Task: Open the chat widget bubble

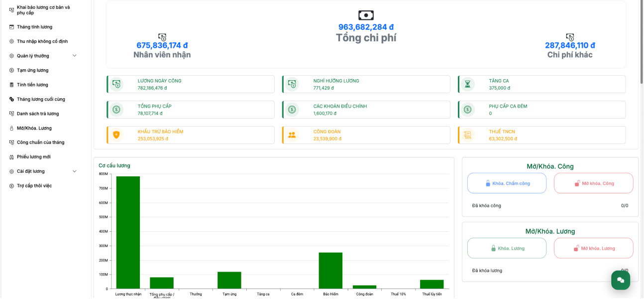Action: pyautogui.click(x=621, y=280)
